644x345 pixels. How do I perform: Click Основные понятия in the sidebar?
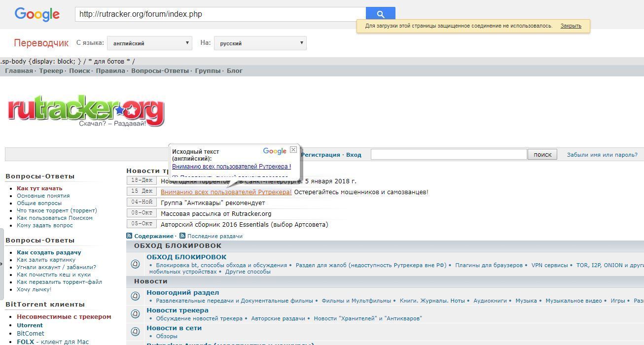[x=43, y=196]
